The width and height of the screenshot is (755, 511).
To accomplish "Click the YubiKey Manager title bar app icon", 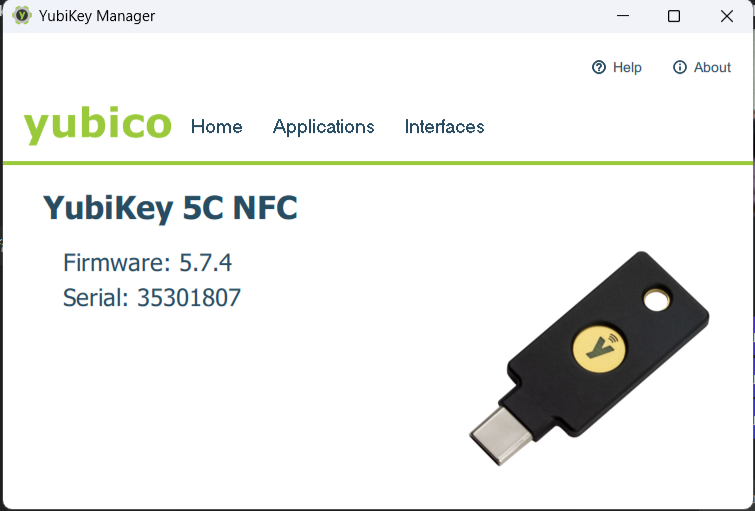I will (21, 16).
